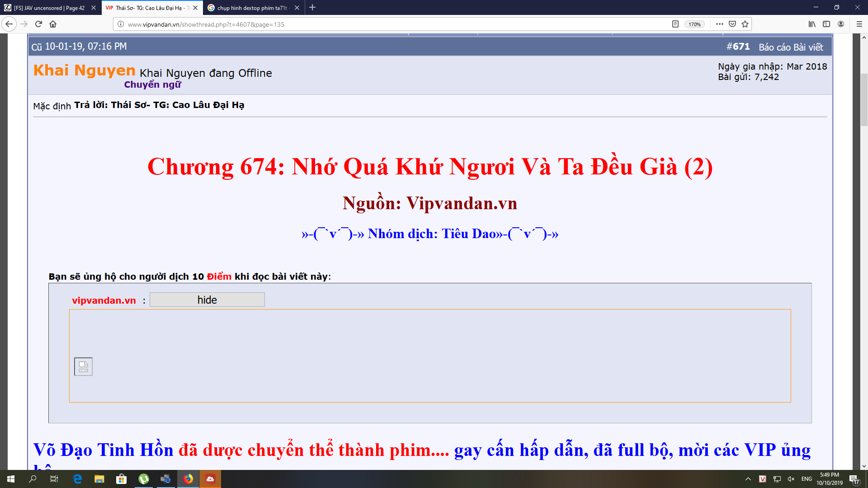
Task: Close the JAV uncensored tab
Action: pyautogui.click(x=94, y=8)
